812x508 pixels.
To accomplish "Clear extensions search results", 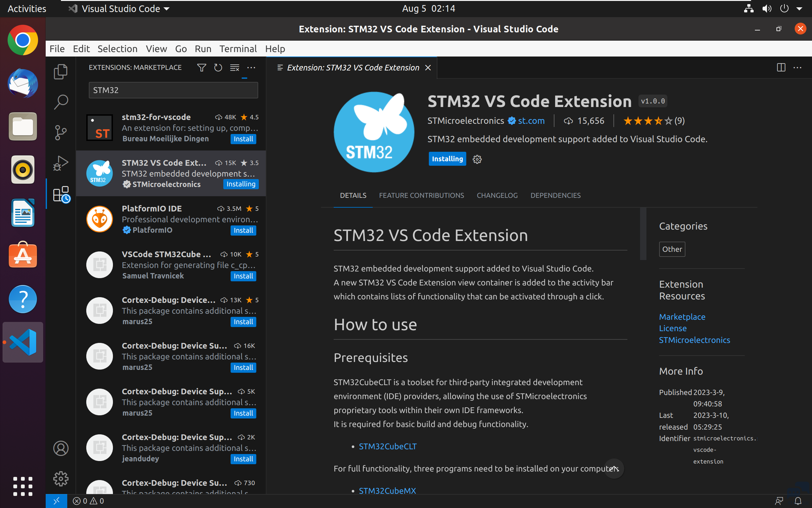I will [234, 68].
